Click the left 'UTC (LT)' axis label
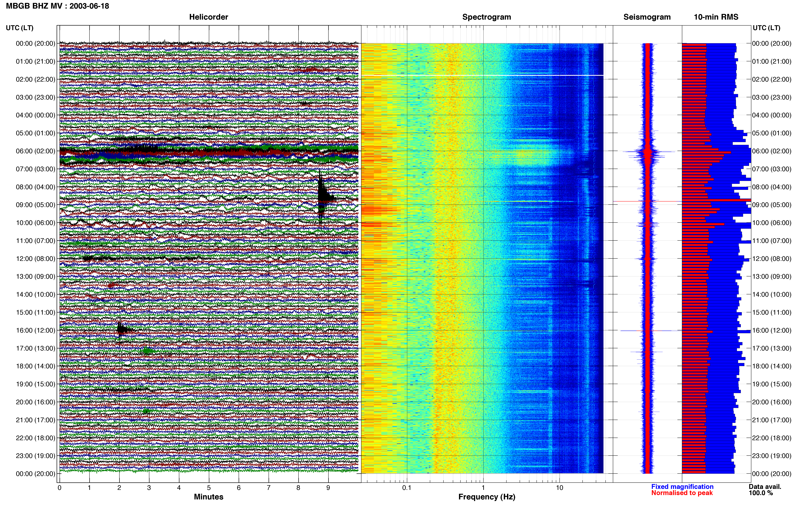The height and width of the screenshot is (508, 812). coord(19,28)
